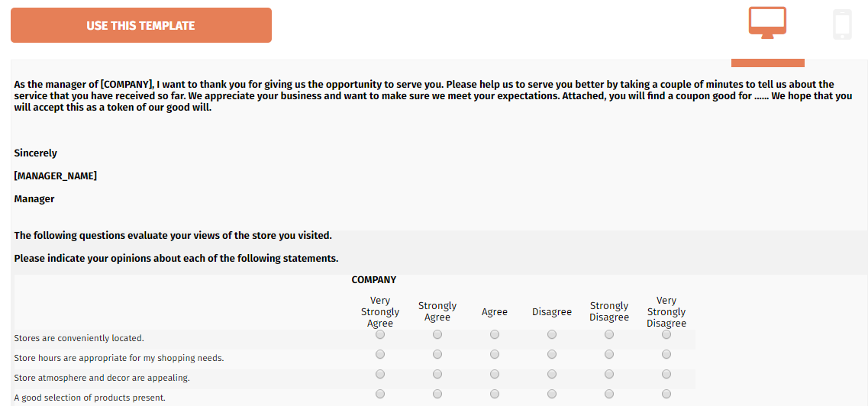Switch to mobile phone preview icon

[842, 25]
